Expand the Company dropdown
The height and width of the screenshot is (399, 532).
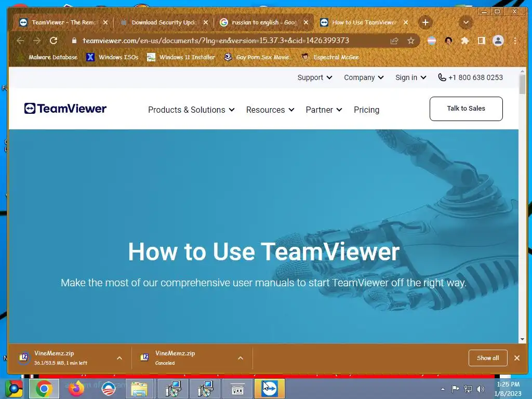pos(364,77)
